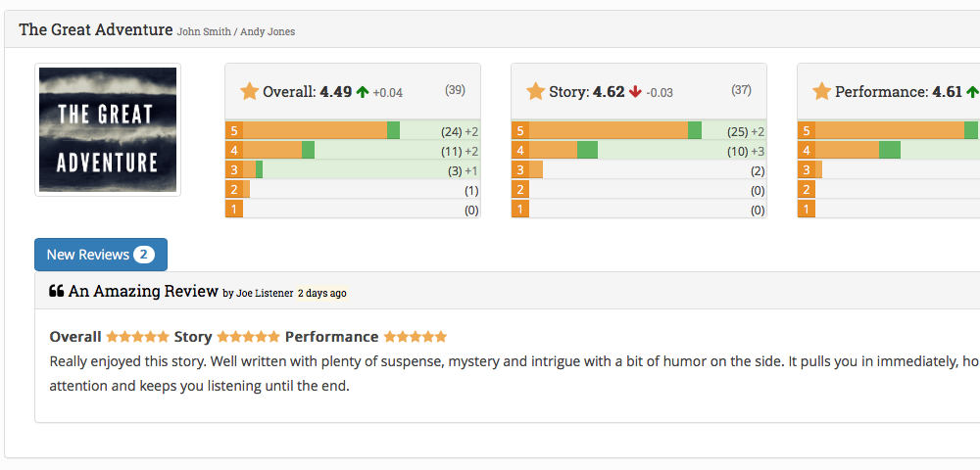Click the star icon beside Overall rating

coord(250,92)
